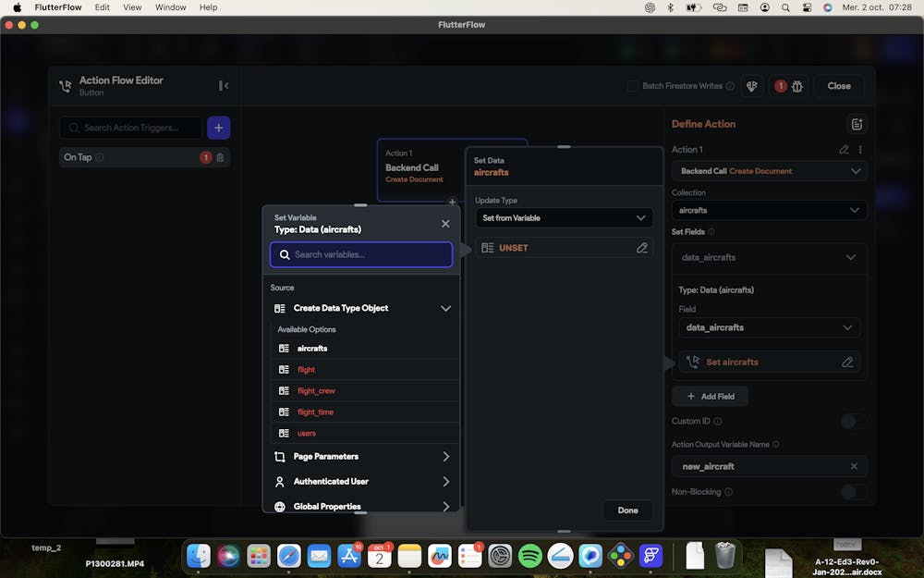This screenshot has width=924, height=578.
Task: Edit the UNSET value pencil icon
Action: coord(642,248)
